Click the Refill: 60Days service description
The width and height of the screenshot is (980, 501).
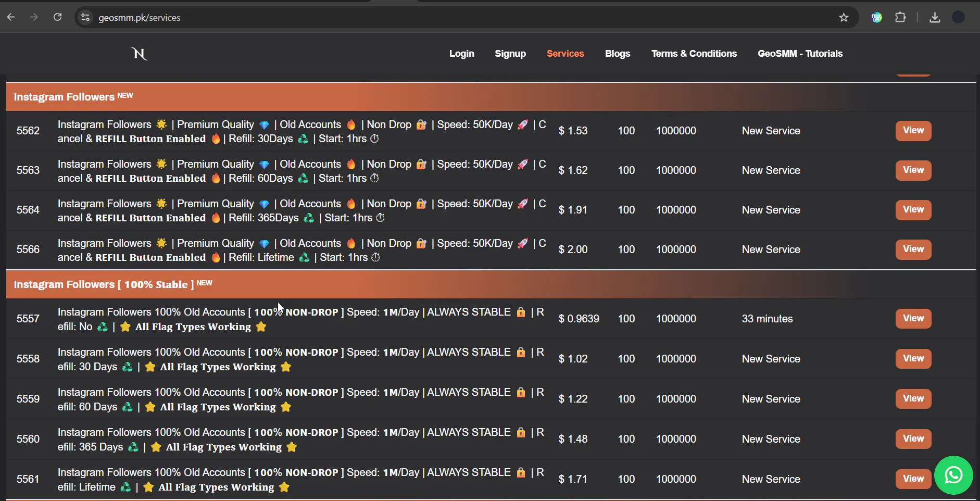pos(302,171)
